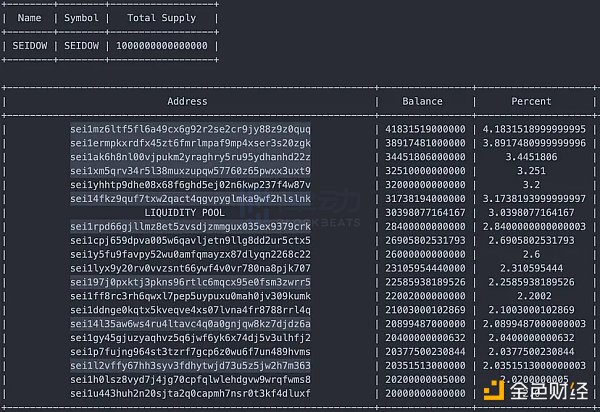Viewport: 600px width, 412px height.
Task: Select address starting with sei197j0pxktj3
Action: click(190, 282)
